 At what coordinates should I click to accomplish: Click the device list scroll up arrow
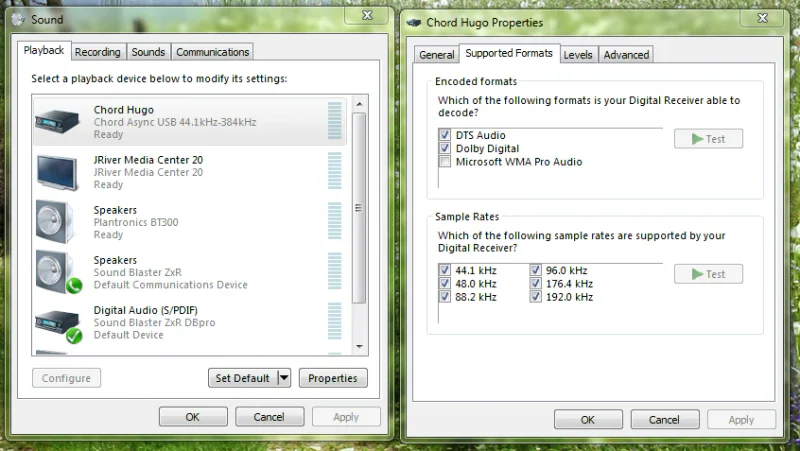359,104
